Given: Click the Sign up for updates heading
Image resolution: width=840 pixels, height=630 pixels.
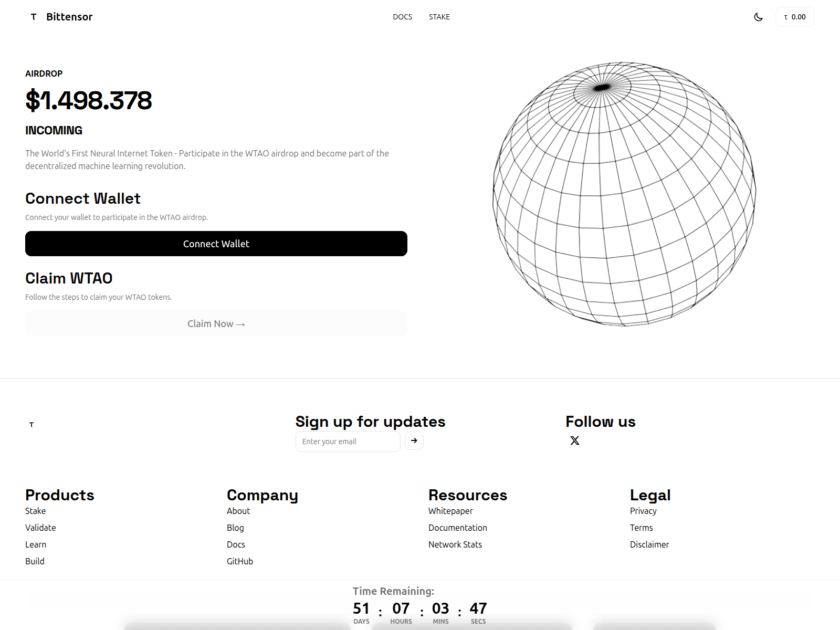Looking at the screenshot, I should (x=370, y=422).
